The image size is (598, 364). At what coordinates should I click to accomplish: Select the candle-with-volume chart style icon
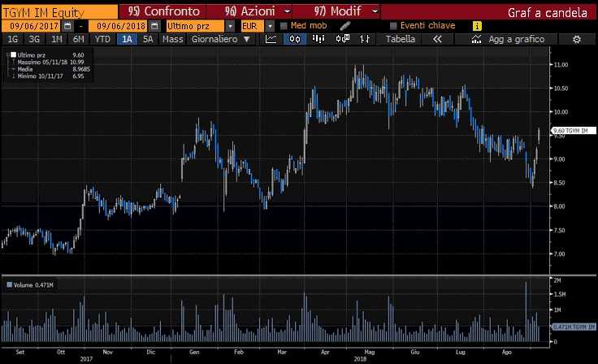click(342, 39)
